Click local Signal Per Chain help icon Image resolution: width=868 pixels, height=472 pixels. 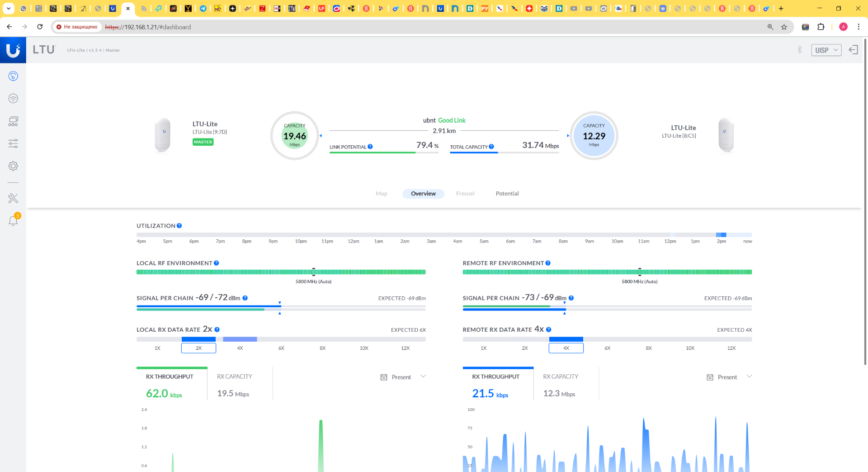(x=245, y=298)
